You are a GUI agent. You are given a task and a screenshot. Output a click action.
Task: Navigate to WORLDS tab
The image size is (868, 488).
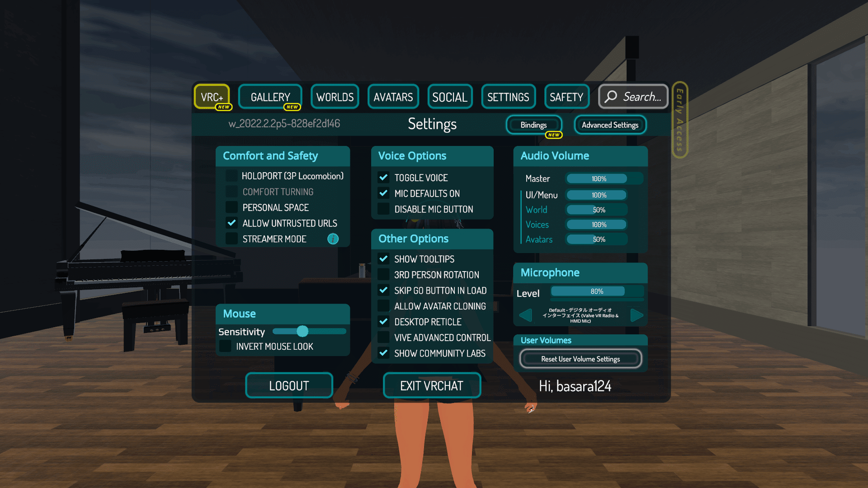[x=335, y=97]
